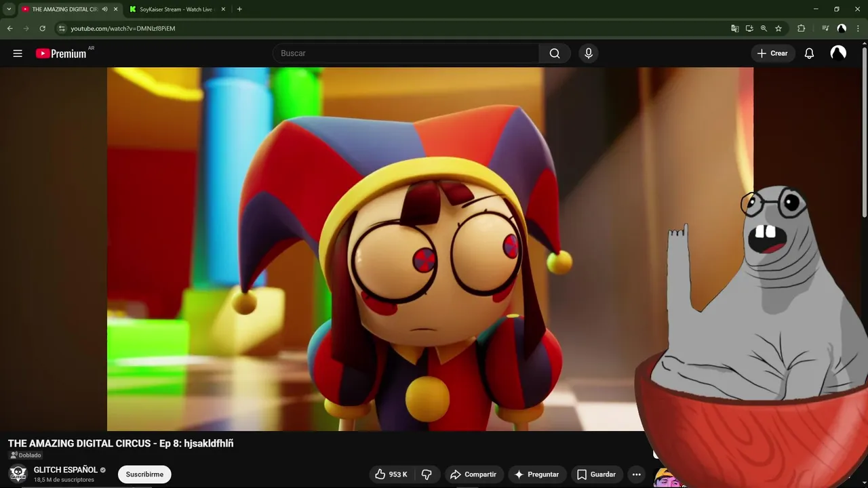Click the video player frame
The height and width of the screenshot is (488, 868).
430,249
